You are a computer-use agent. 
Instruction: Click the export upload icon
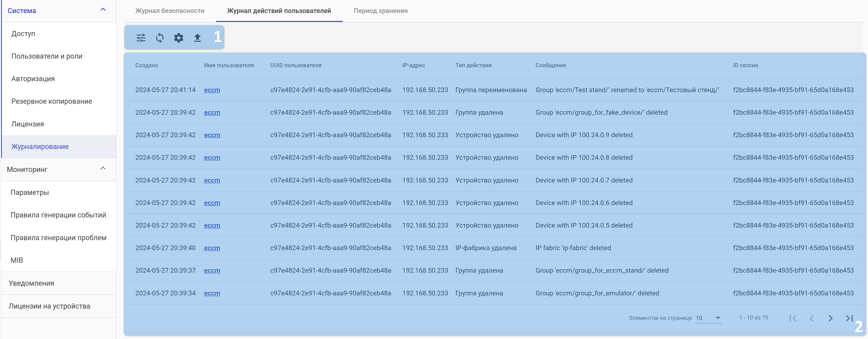pos(198,38)
